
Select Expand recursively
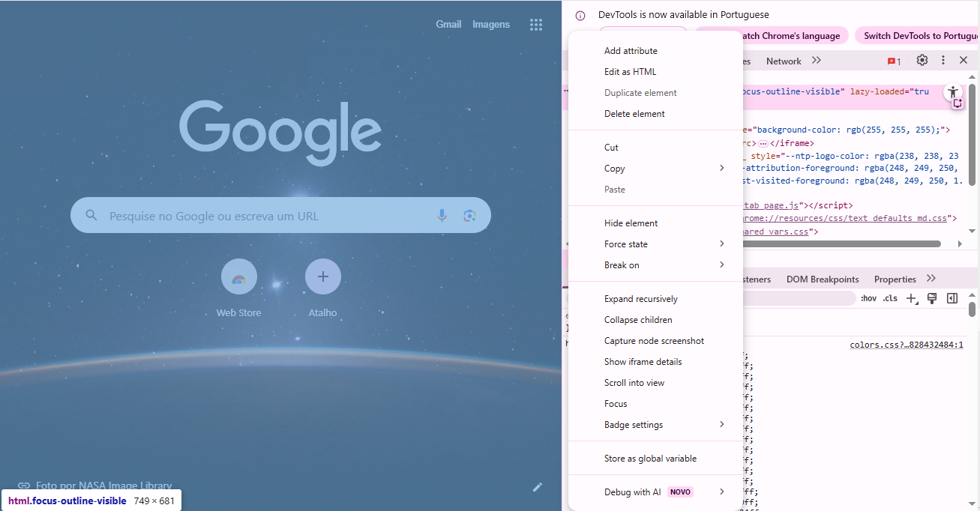point(655,299)
